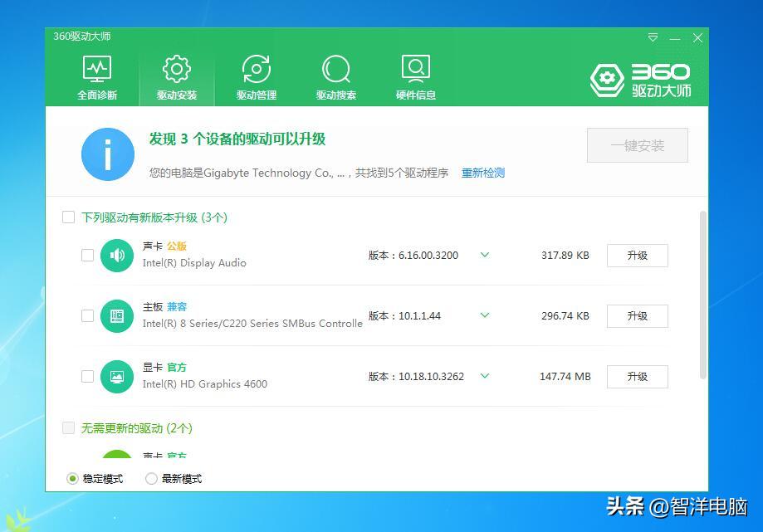Collapse the 无需更新的驱动 section
Viewport: 763px width, 532px height.
(x=68, y=427)
